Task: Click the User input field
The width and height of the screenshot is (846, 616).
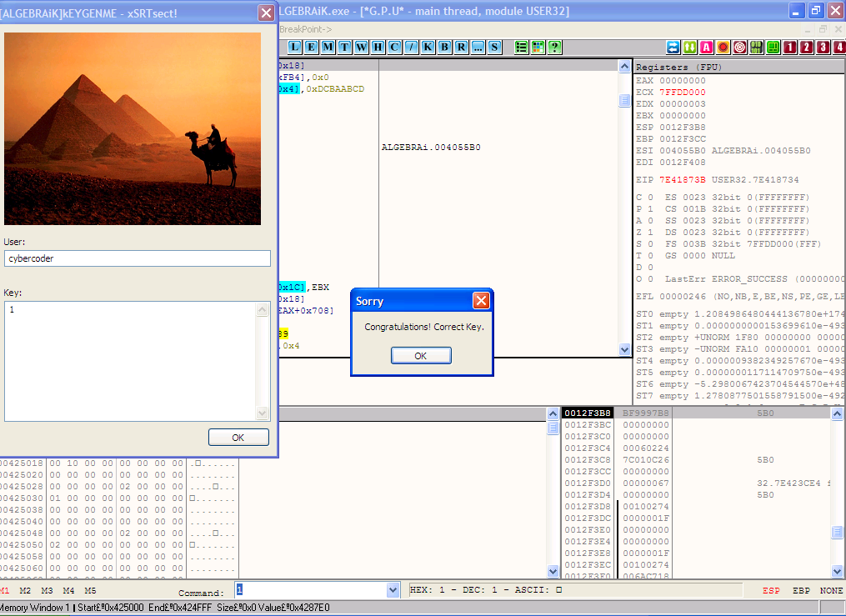Action: pos(138,258)
